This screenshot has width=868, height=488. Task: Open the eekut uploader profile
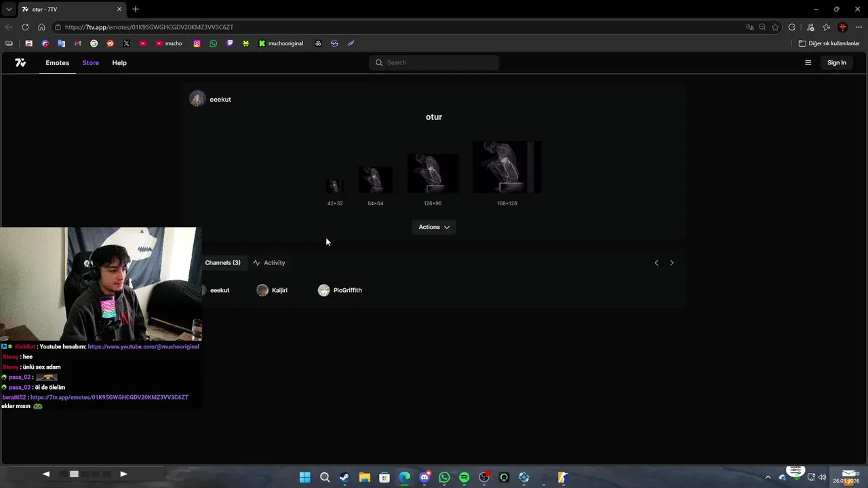(211, 99)
